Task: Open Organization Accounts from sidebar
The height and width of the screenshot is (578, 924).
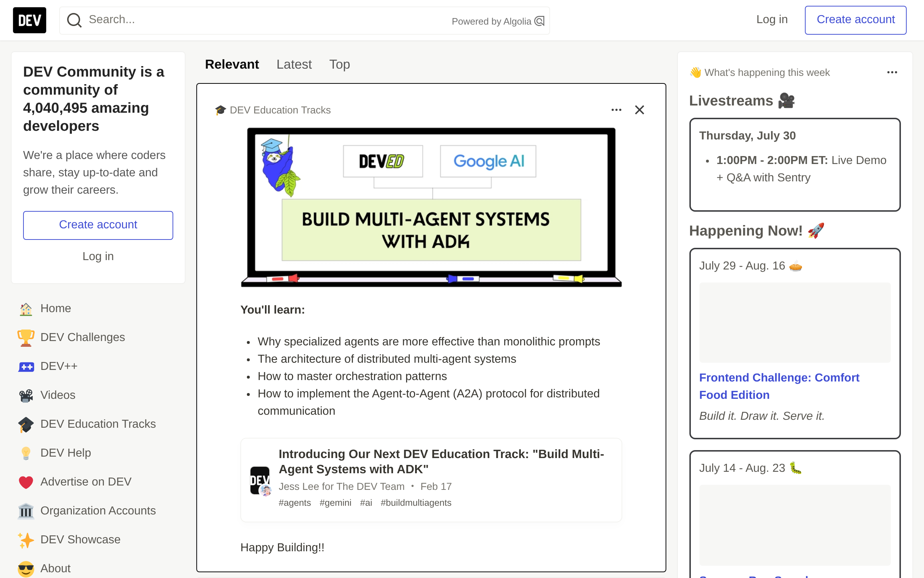Action: (x=98, y=511)
